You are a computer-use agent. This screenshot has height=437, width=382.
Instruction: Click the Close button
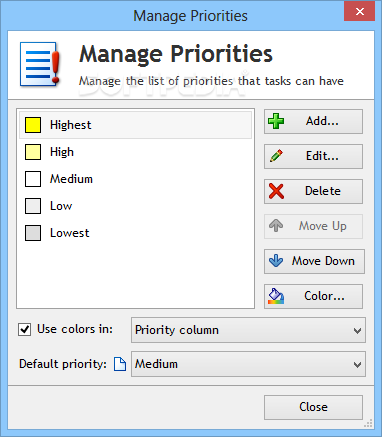click(313, 407)
